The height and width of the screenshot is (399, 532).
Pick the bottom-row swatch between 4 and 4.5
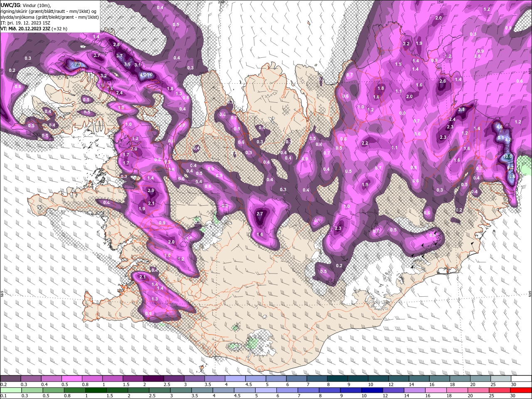pyautogui.click(x=223, y=390)
